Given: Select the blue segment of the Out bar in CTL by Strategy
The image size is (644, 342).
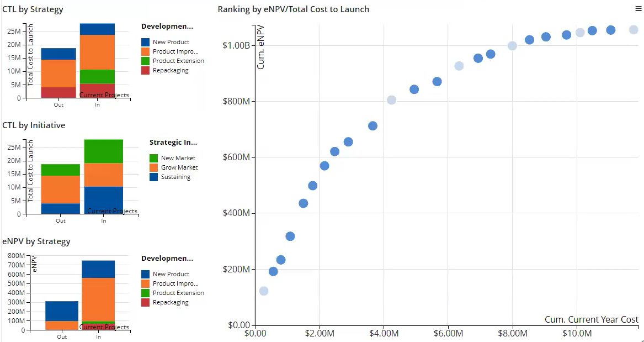Looking at the screenshot, I should (x=58, y=54).
